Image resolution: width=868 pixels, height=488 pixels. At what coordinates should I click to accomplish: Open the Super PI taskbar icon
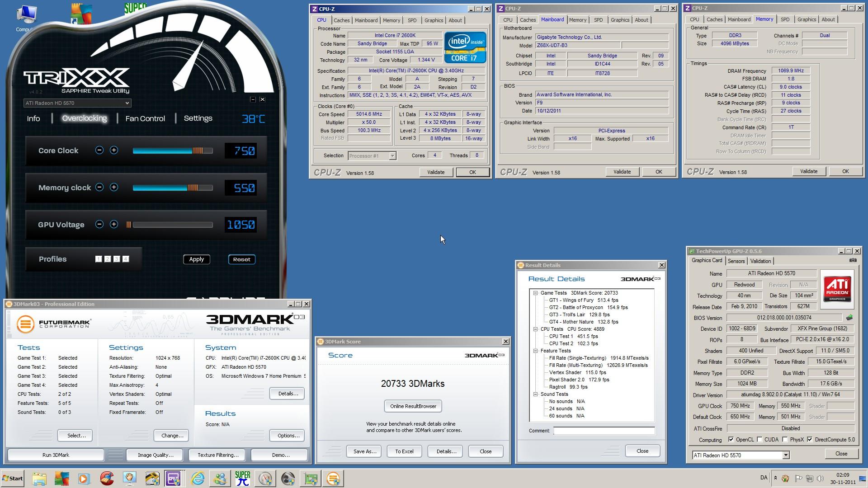pos(243,479)
